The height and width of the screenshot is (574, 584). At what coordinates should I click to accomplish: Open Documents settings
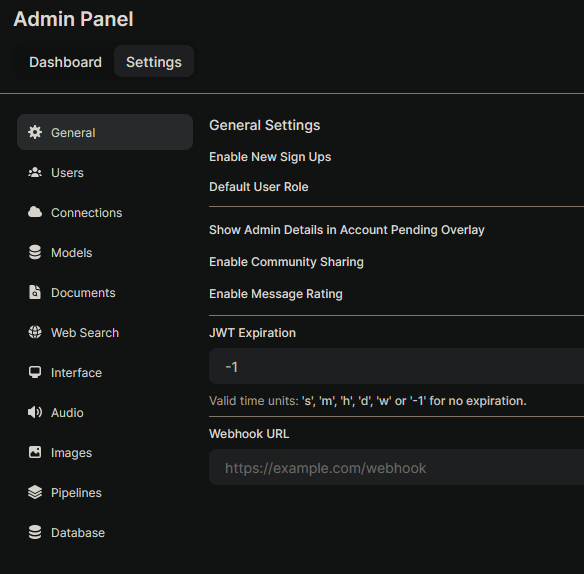click(x=105, y=292)
